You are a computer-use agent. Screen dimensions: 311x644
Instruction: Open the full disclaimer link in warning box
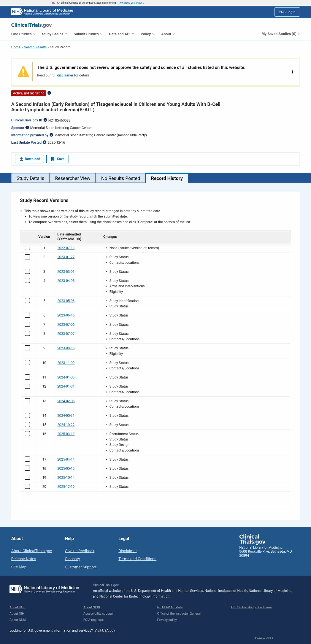[x=65, y=75]
